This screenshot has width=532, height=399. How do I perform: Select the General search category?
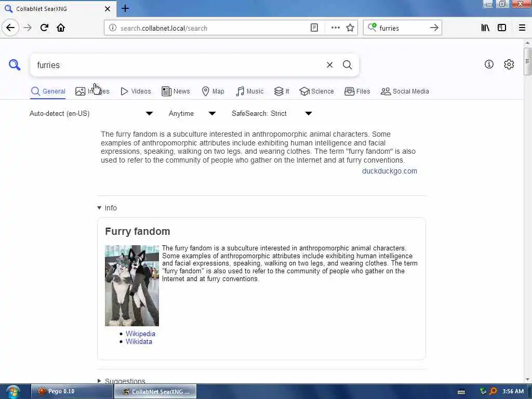[x=48, y=91]
